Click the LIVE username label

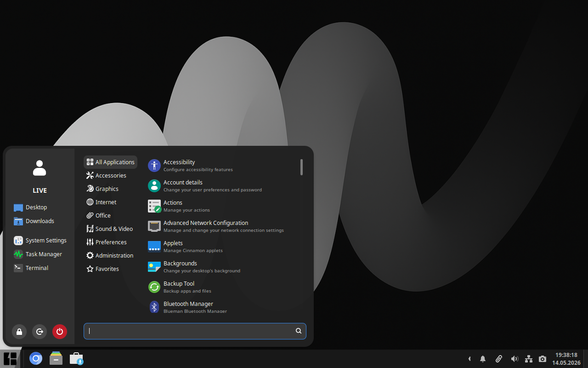(x=40, y=190)
